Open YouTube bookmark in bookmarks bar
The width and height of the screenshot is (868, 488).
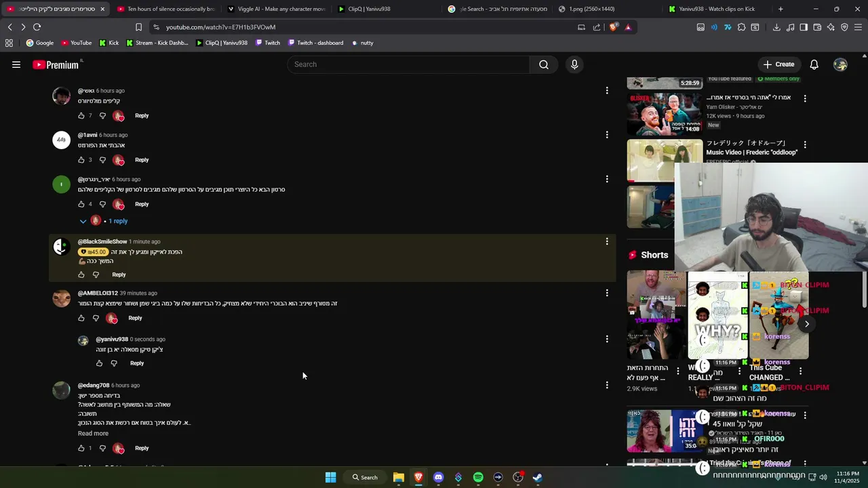coord(76,43)
